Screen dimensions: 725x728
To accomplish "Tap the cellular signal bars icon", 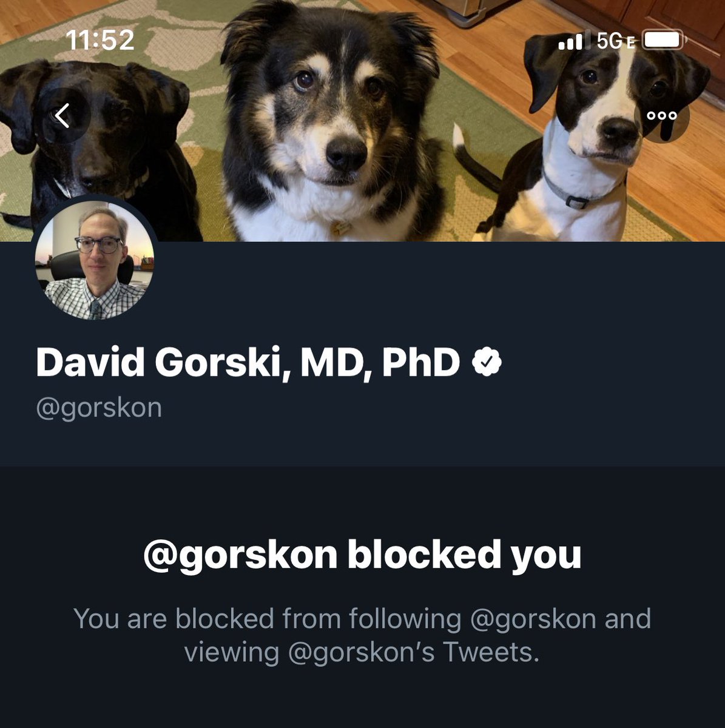I will (570, 41).
